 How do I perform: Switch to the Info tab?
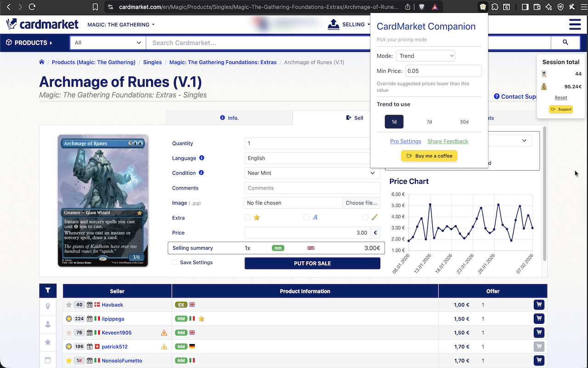tap(229, 118)
